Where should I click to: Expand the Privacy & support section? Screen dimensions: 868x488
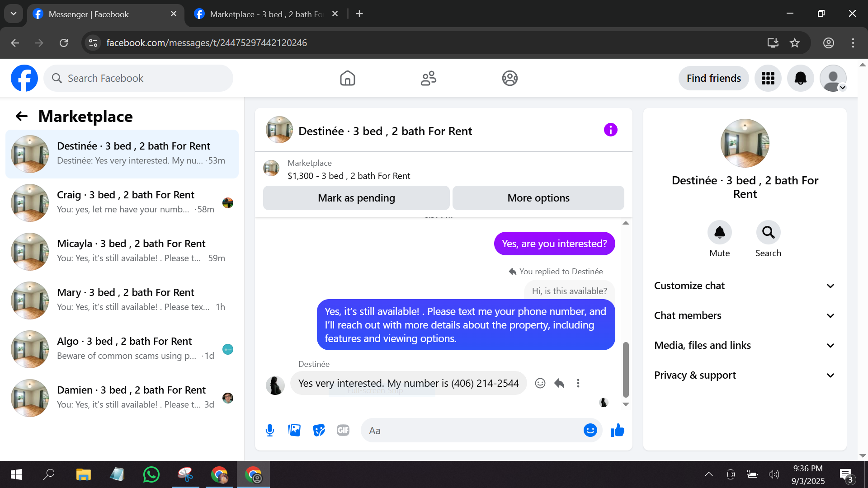(x=745, y=375)
